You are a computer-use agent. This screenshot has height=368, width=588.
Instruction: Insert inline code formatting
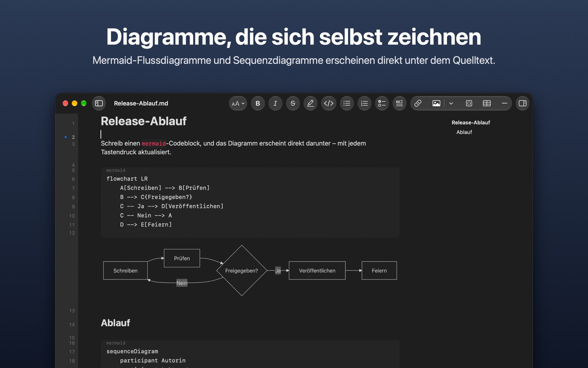coord(329,103)
